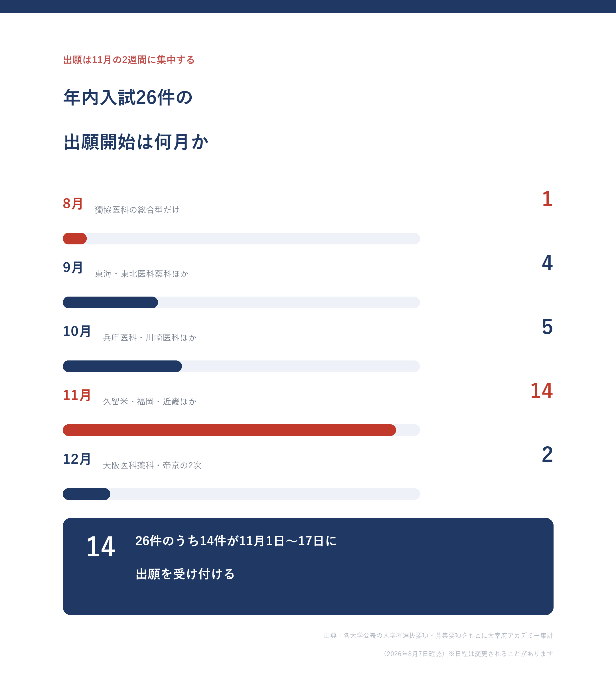616x673 pixels.
Task: Click the heading 年内入試26件の
Action: 128,98
